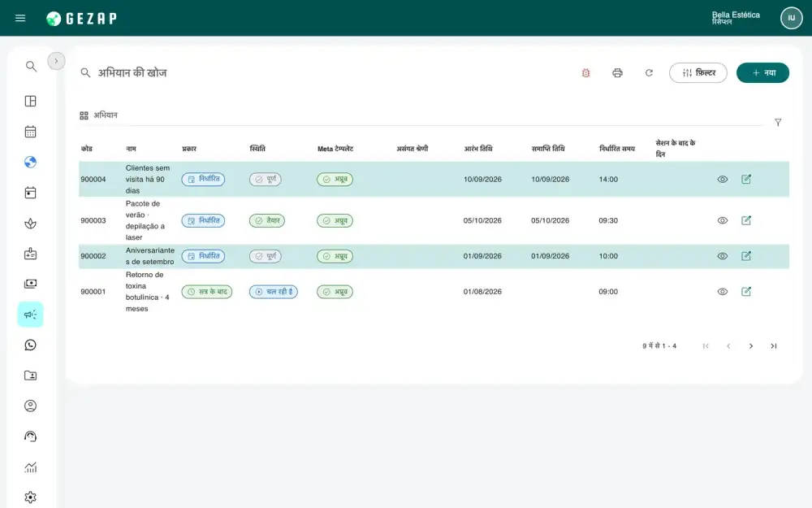Click the red bug report icon
Screen dimensions: 812x508
point(585,73)
